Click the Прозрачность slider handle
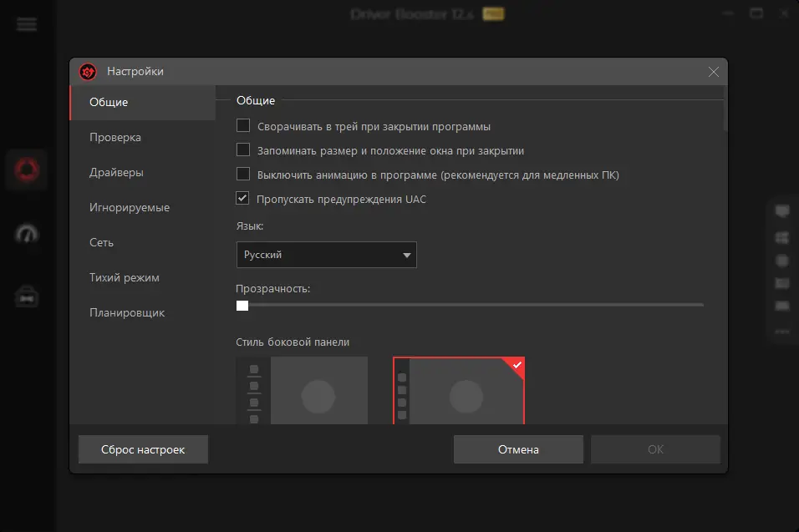This screenshot has width=799, height=532. pos(242,306)
